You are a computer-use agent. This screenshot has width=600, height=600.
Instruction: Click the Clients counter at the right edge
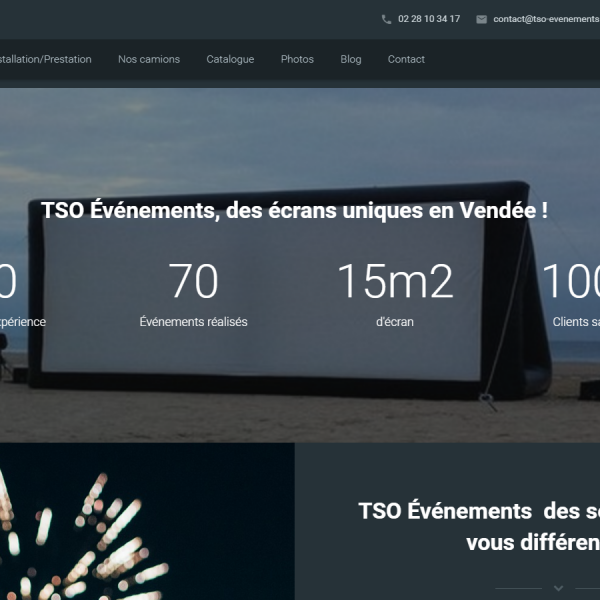click(571, 282)
